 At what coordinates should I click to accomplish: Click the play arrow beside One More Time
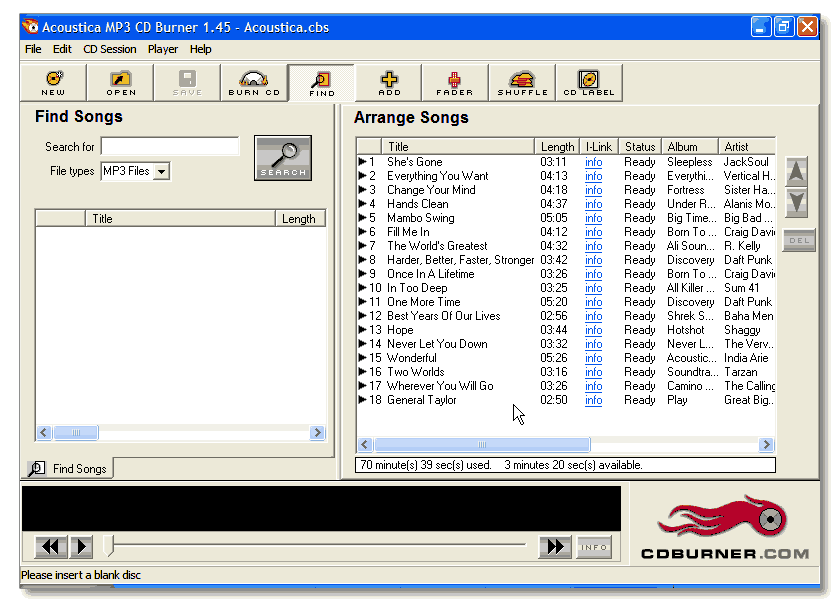[363, 302]
